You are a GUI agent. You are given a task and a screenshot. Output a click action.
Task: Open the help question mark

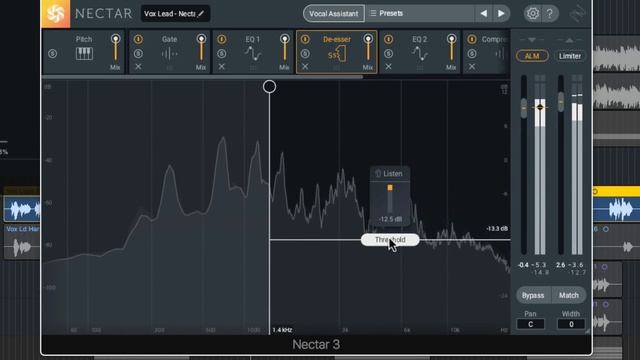coord(550,13)
